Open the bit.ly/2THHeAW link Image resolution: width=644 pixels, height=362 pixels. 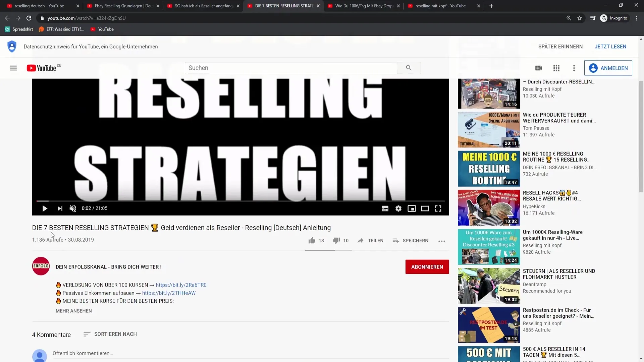169,293
